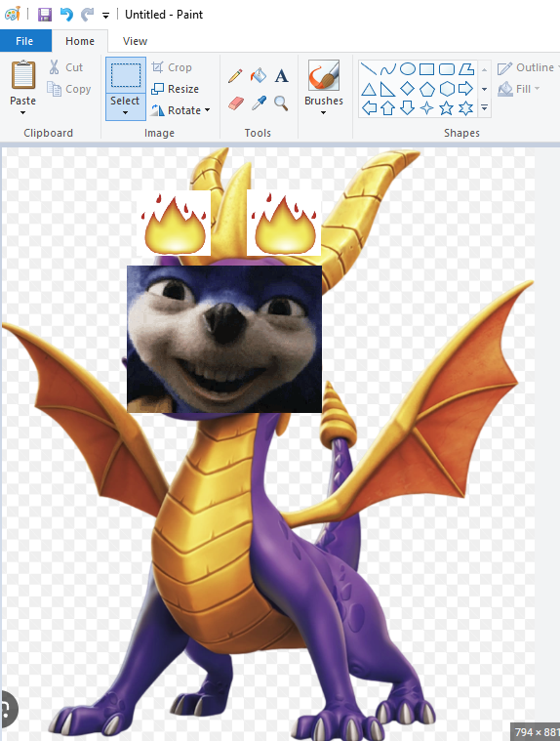Choose the Five-point star shape
This screenshot has height=741, width=560.
pyautogui.click(x=447, y=108)
